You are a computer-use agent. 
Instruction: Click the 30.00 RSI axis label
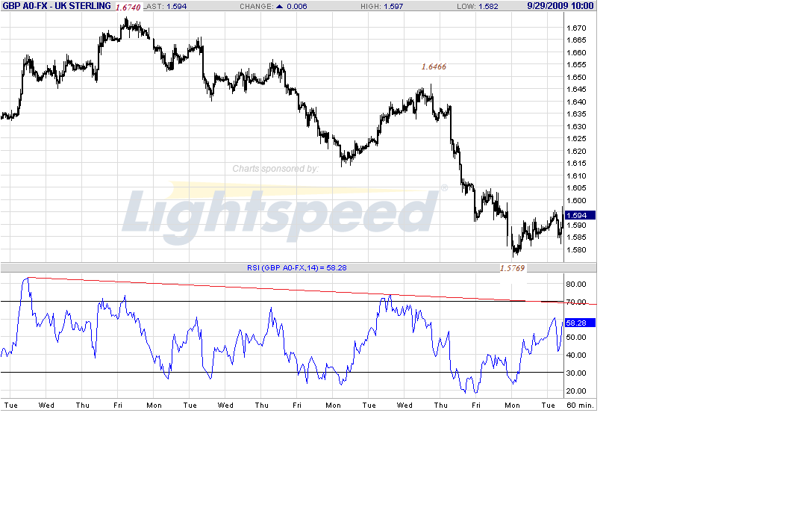click(576, 373)
